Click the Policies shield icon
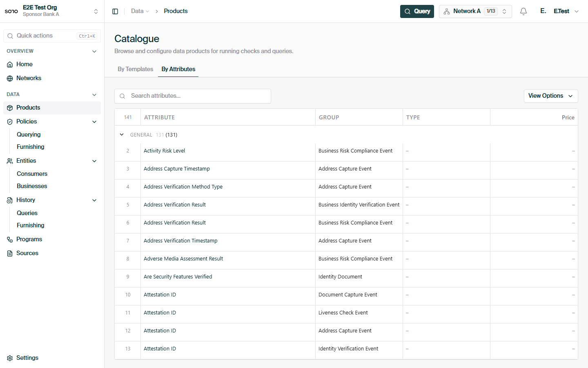This screenshot has width=588, height=368. [10, 122]
